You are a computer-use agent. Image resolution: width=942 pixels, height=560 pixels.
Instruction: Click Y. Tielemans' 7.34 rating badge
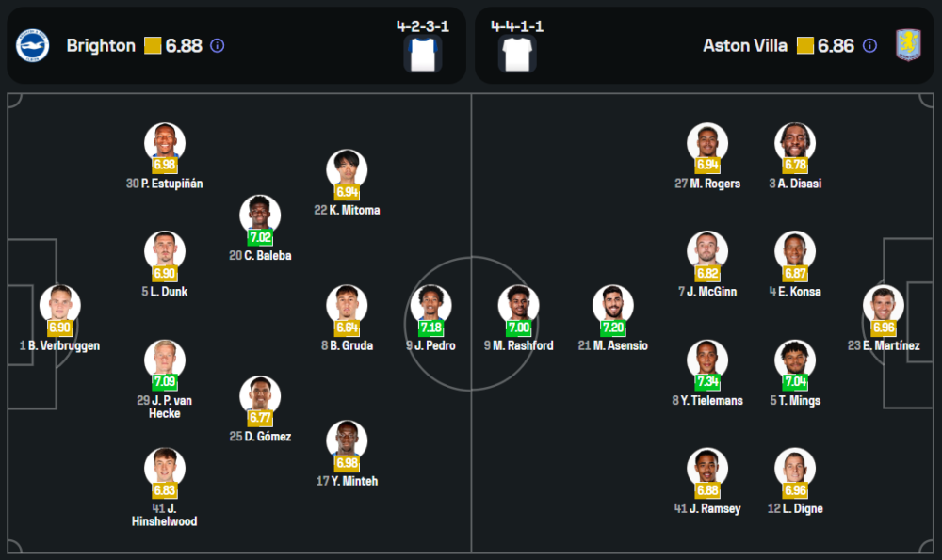click(x=707, y=382)
